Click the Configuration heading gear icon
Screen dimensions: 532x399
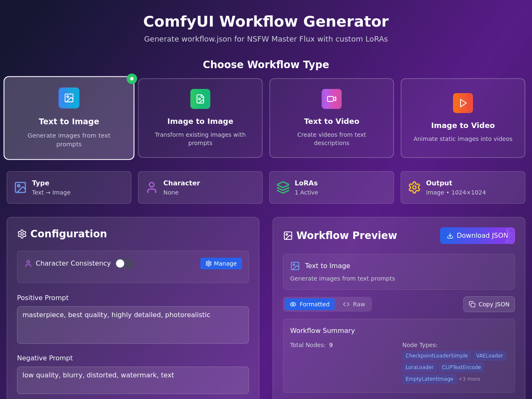click(x=22, y=234)
